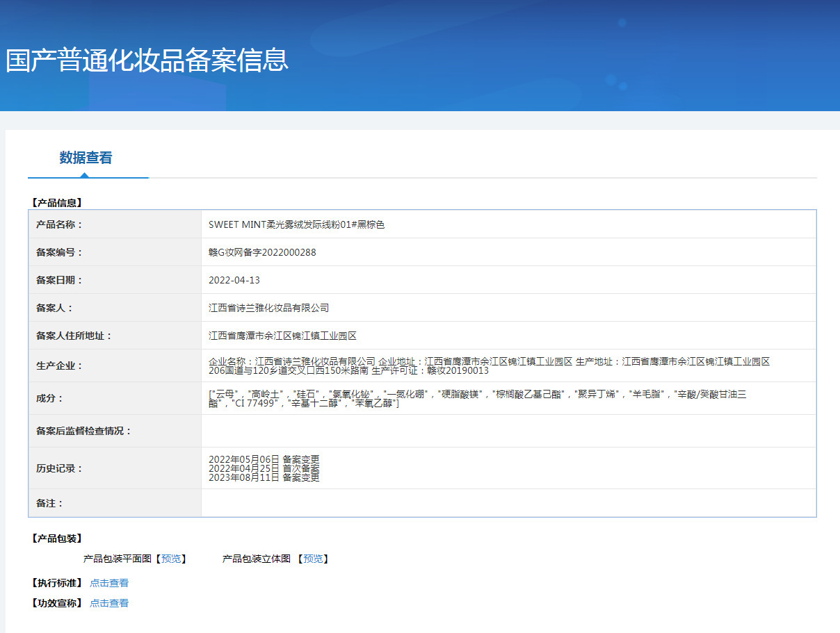Click the 【产品信息】 section heading
Screen dimensions: 840x633
coord(57,203)
